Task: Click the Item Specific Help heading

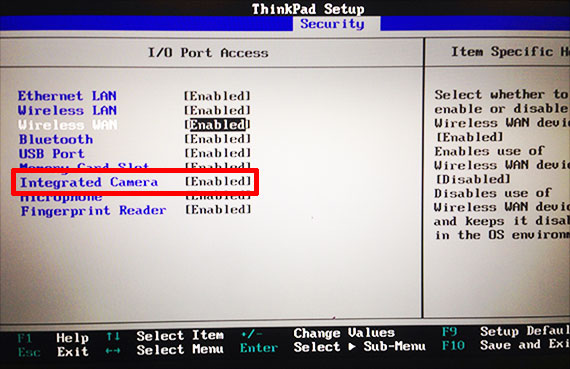Action: [x=510, y=52]
